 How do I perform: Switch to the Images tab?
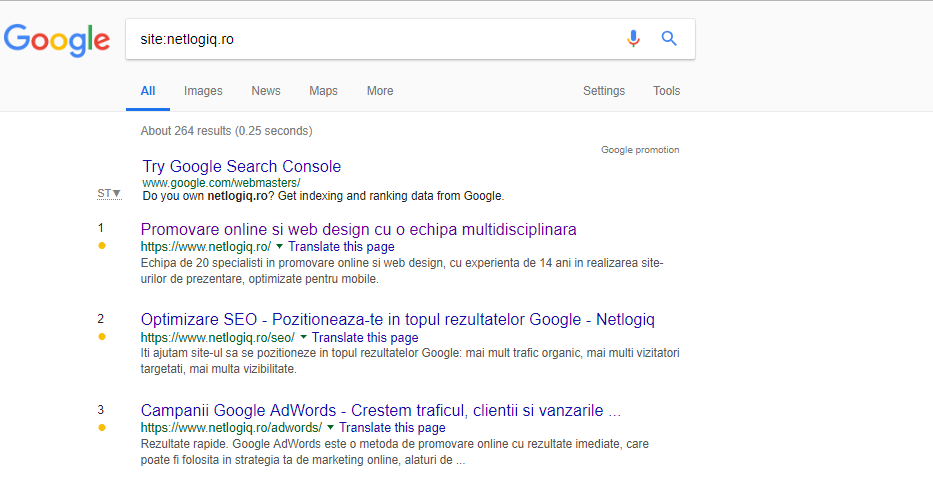(x=203, y=91)
